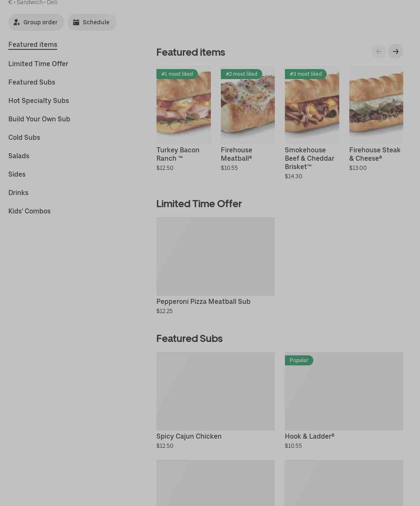The image size is (420, 506).
Task: Go to Limited Time Offer category
Action: pos(38,64)
